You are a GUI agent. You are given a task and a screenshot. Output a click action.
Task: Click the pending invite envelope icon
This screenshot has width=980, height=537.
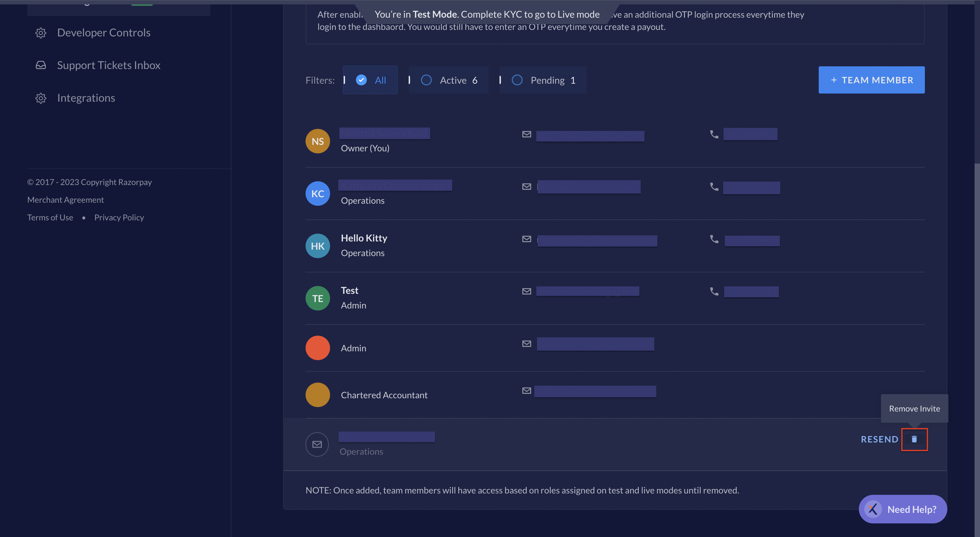click(x=317, y=444)
